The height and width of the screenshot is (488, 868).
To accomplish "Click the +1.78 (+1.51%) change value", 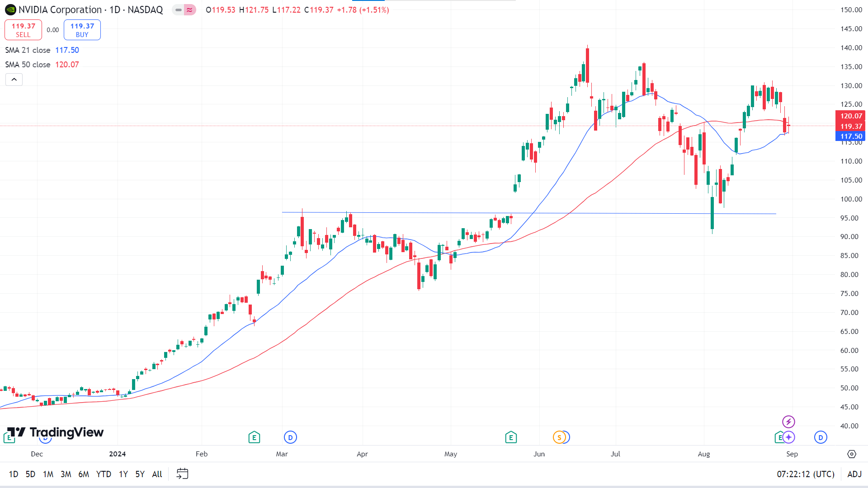I will tap(363, 10).
